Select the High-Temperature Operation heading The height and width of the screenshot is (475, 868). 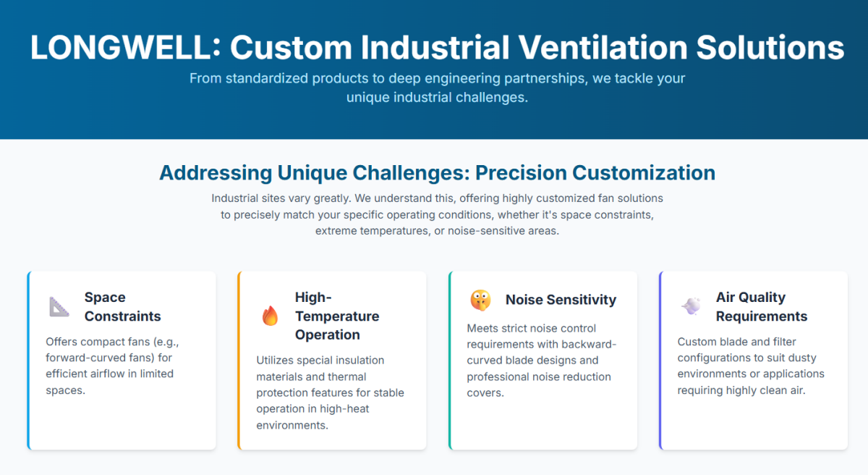(x=336, y=316)
